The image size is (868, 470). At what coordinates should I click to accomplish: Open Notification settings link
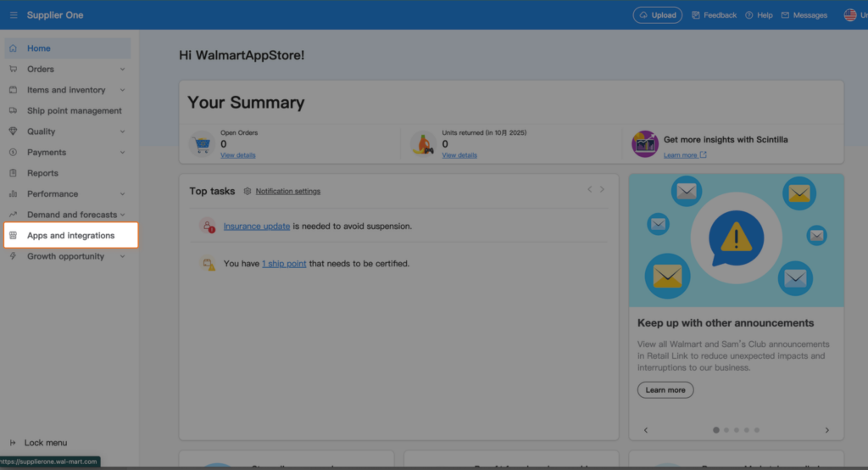click(x=288, y=191)
